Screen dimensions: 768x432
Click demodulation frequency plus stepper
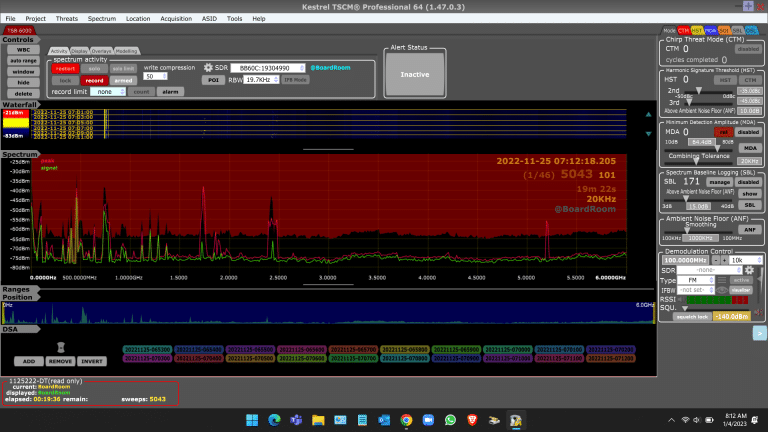[x=724, y=260]
